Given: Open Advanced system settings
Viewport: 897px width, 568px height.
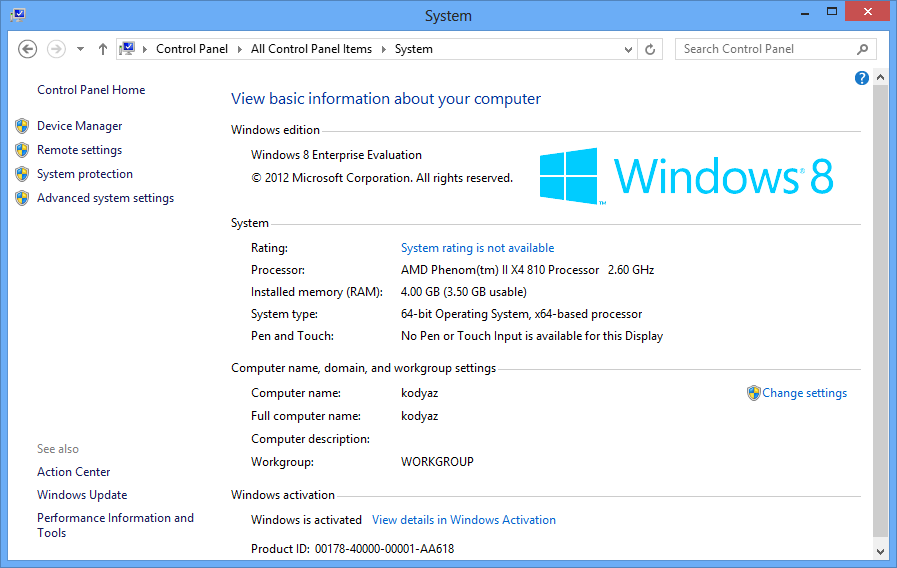Looking at the screenshot, I should pos(105,198).
